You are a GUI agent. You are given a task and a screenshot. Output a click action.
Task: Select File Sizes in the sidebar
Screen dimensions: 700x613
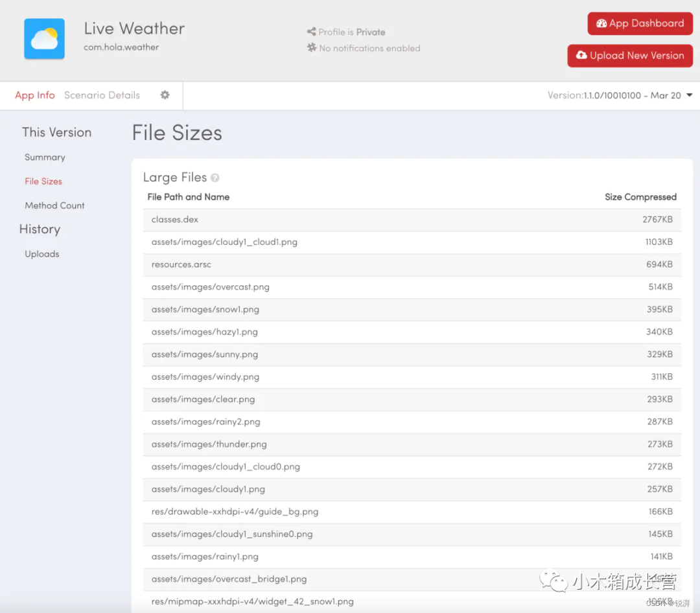(x=43, y=181)
